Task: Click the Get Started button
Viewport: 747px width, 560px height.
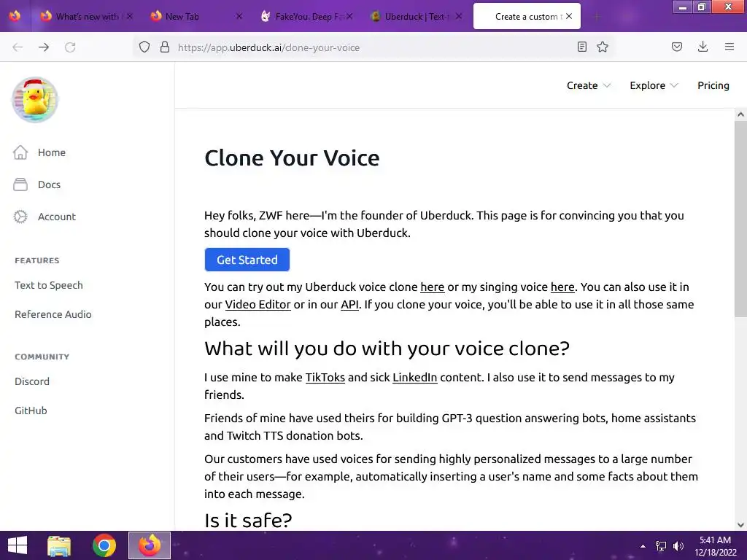Action: click(x=247, y=260)
